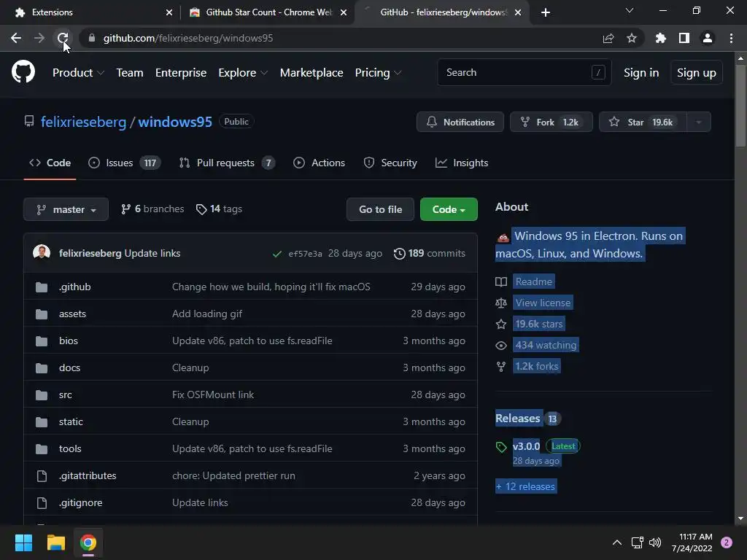
Task: Open the Actions tab
Action: click(319, 163)
